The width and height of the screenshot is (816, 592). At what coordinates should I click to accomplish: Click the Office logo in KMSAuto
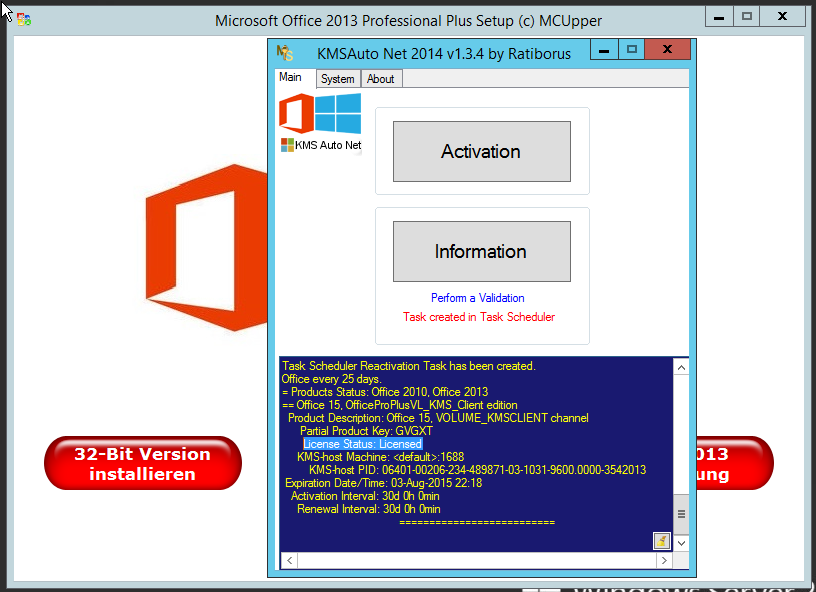296,113
